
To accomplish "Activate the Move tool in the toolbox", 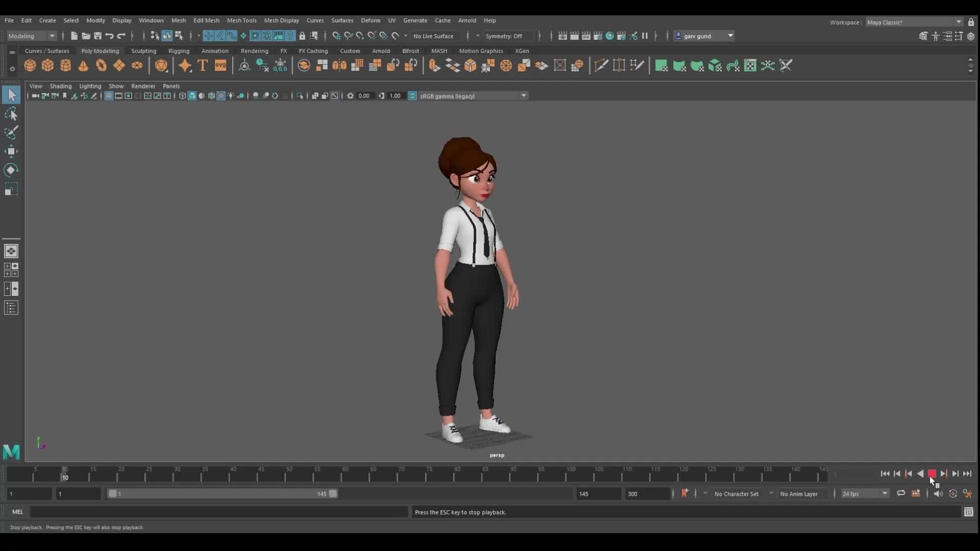I will pos(11,151).
